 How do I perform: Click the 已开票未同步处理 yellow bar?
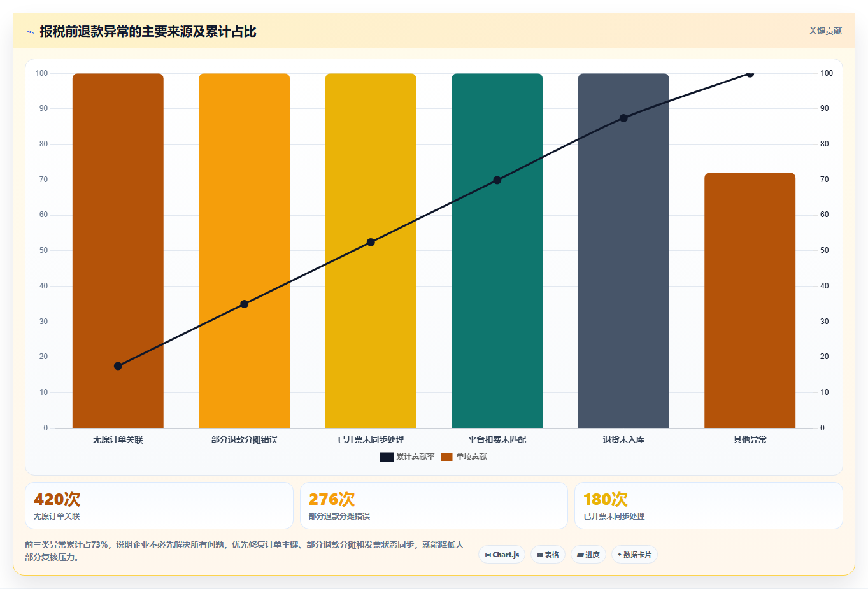pyautogui.click(x=371, y=251)
